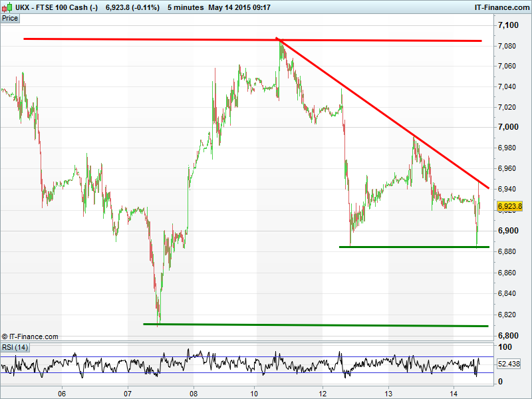Viewport: 532px width, 399px height.
Task: Click the date label 06 on time axis
Action: (x=62, y=394)
